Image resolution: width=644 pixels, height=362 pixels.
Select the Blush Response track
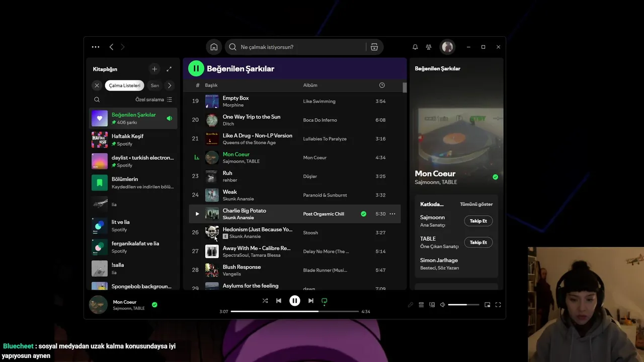point(294,270)
